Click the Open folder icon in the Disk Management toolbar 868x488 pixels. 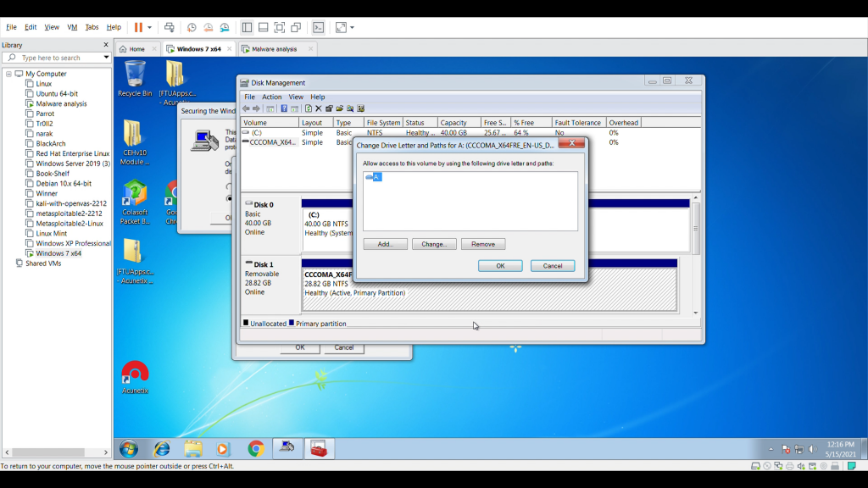point(339,108)
